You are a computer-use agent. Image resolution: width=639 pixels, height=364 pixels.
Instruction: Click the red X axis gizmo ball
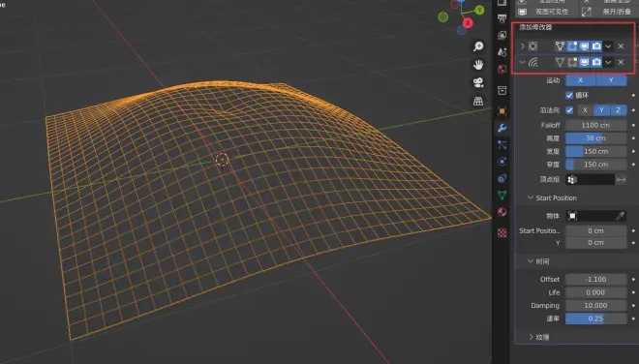(468, 23)
